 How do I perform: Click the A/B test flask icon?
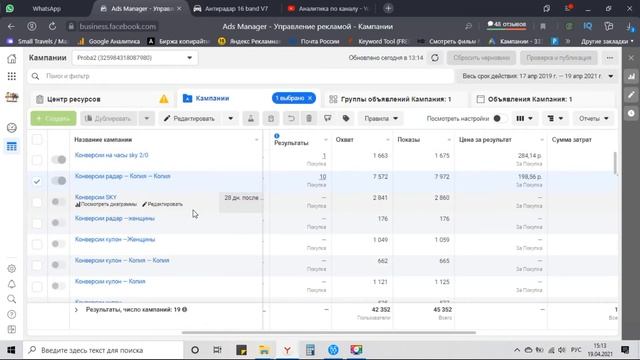pos(251,118)
